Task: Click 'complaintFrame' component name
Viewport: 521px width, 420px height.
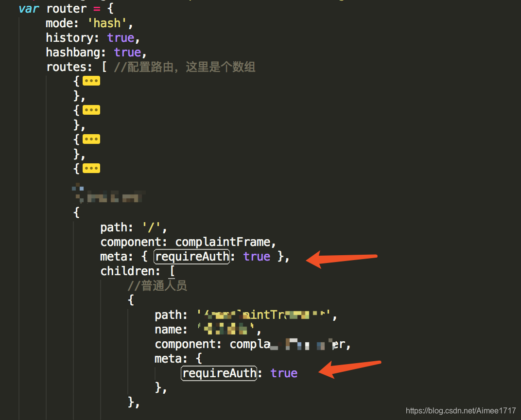Action: (223, 242)
